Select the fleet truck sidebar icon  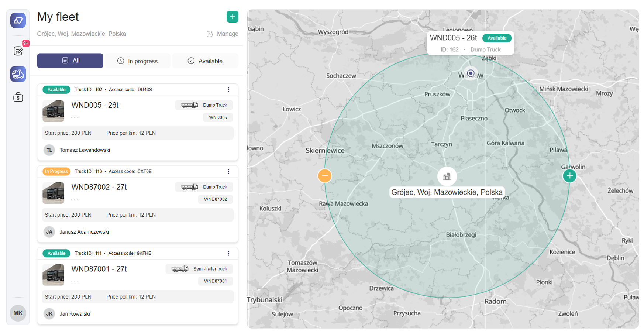pyautogui.click(x=18, y=74)
